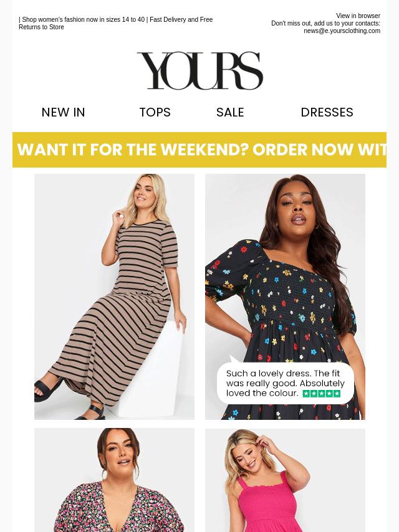
Task: Click the news@e.yourscothing.com email address
Action: coord(342,31)
